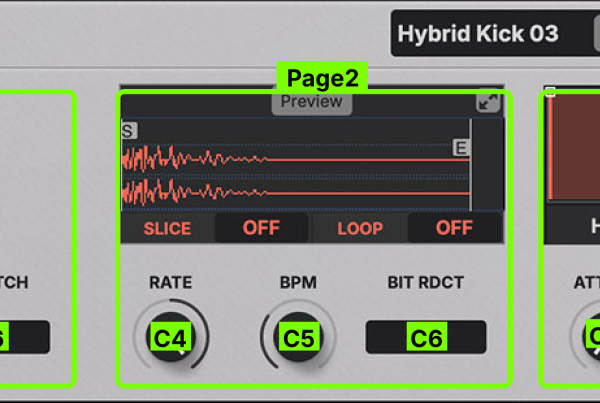The width and height of the screenshot is (600, 403).
Task: Click the S start marker on waveform
Action: [128, 131]
